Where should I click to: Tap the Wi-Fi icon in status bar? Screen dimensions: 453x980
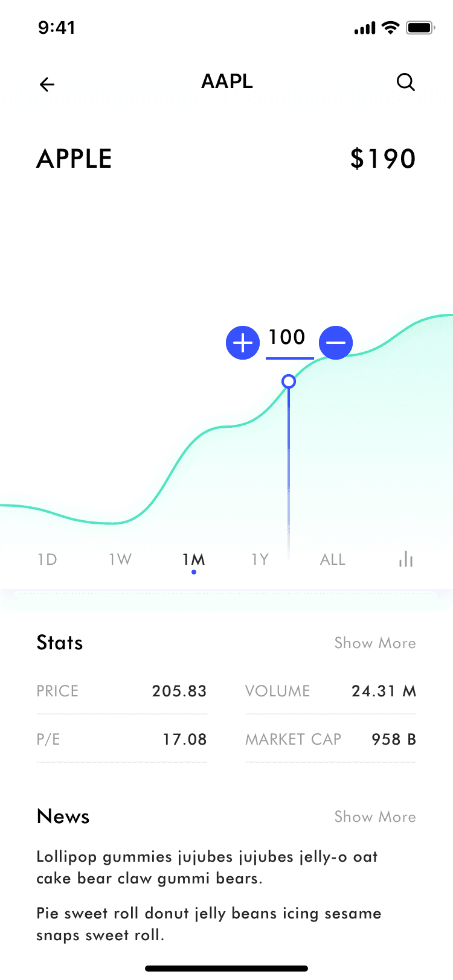[x=391, y=28]
